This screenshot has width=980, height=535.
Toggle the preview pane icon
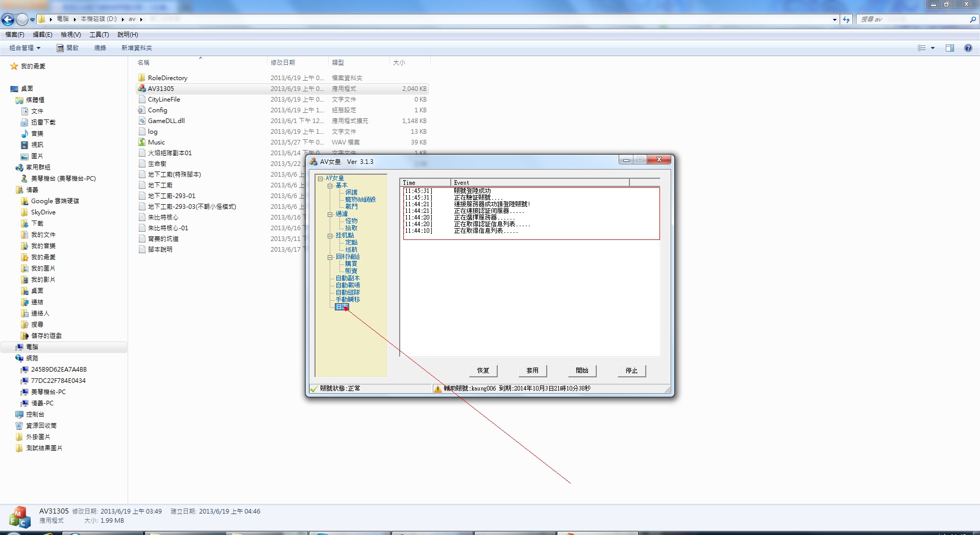[950, 48]
